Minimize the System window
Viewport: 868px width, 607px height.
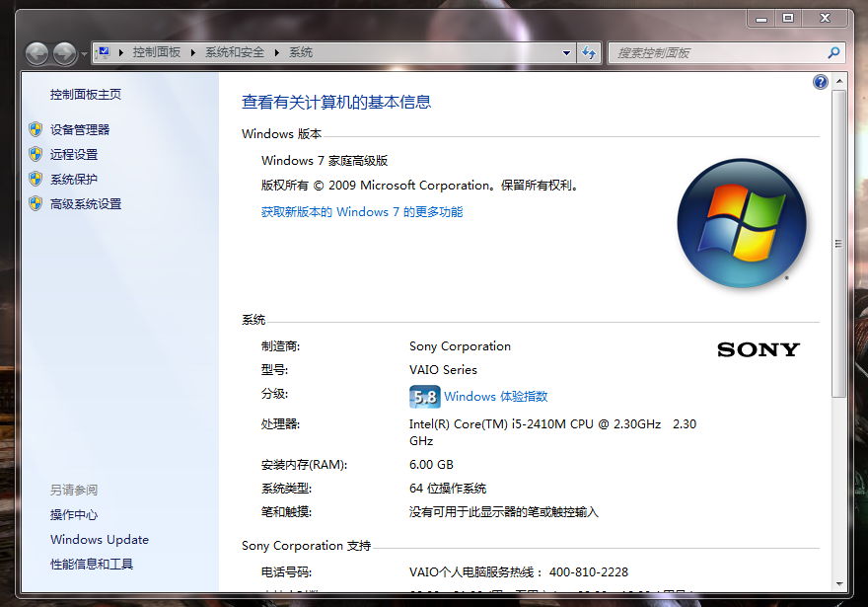[761, 19]
